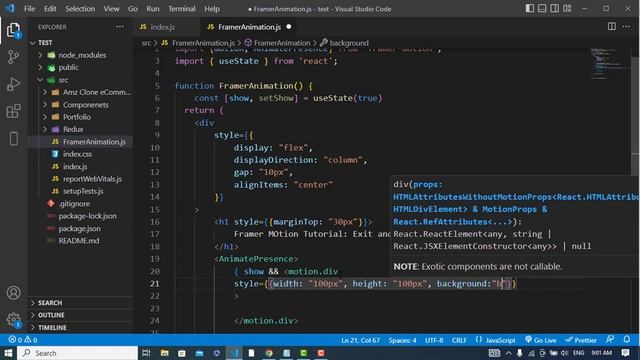Image resolution: width=640 pixels, height=360 pixels.
Task: Open the Accounts menu
Action: [x=13, y=293]
